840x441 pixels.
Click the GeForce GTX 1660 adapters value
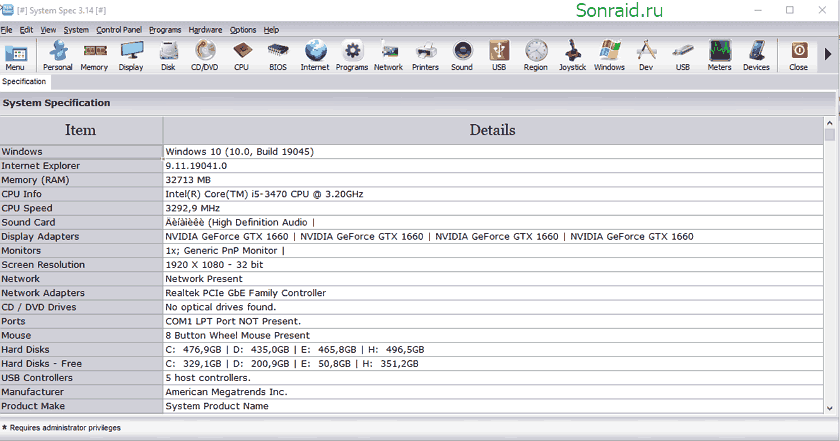coord(429,236)
